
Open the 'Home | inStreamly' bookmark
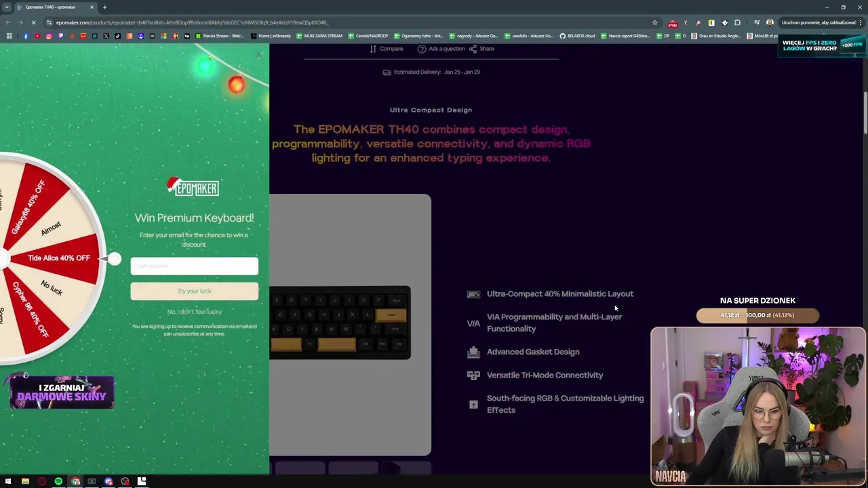(271, 36)
